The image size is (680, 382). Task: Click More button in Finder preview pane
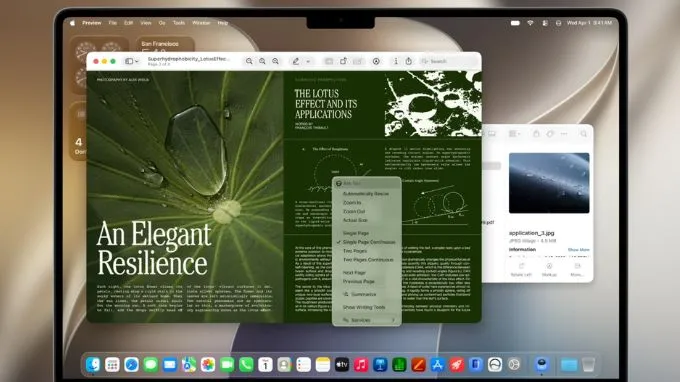tap(577, 269)
